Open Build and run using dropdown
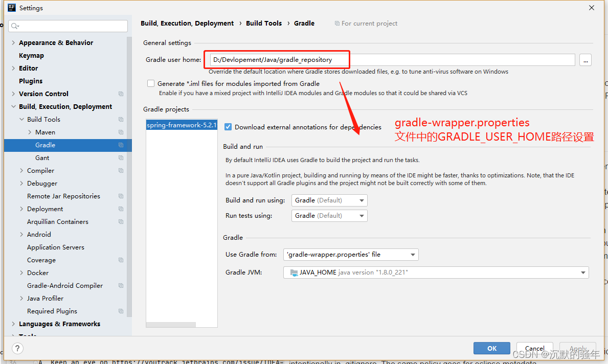Image resolution: width=608 pixels, height=364 pixels. pos(329,200)
